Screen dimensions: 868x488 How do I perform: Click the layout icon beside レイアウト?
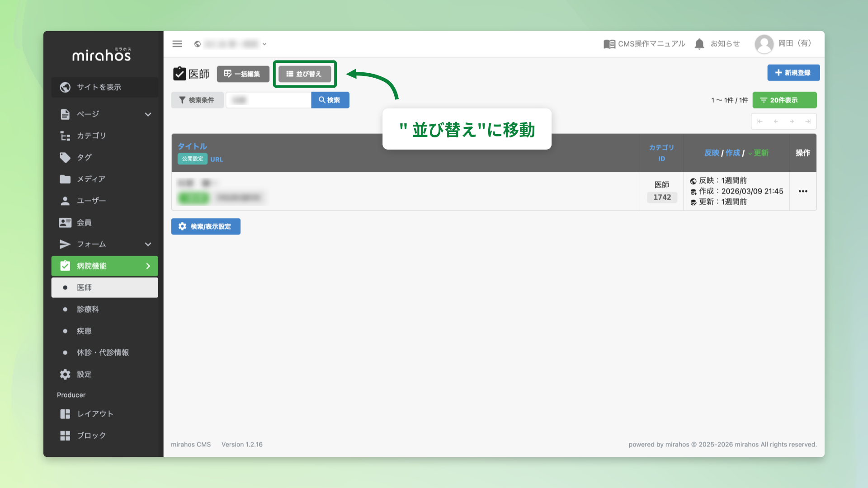65,414
